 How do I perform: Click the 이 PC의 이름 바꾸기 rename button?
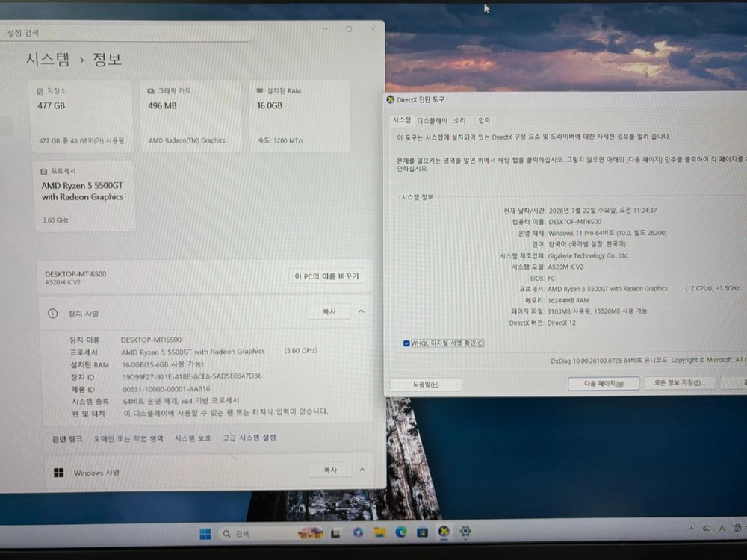coord(326,276)
